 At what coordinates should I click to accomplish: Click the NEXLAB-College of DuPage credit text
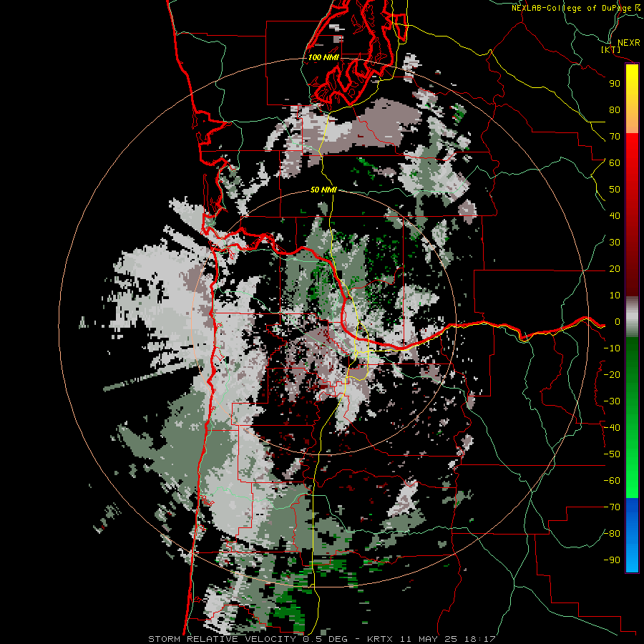coord(572,8)
